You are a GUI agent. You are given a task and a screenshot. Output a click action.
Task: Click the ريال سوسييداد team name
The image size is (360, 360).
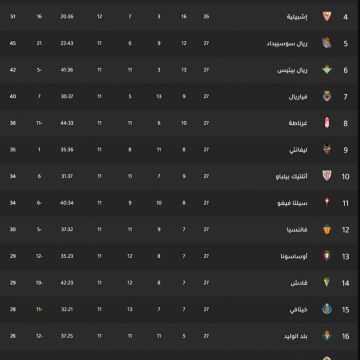click(287, 43)
